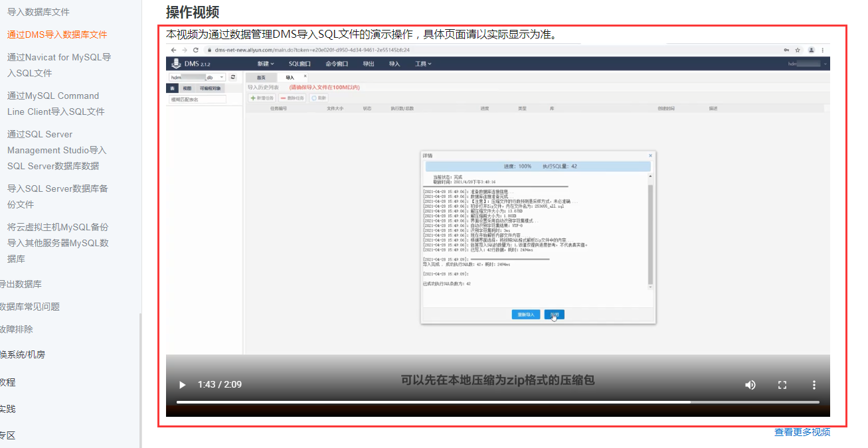Click the 创建时间 column header
This screenshot has height=448, width=868.
click(666, 108)
